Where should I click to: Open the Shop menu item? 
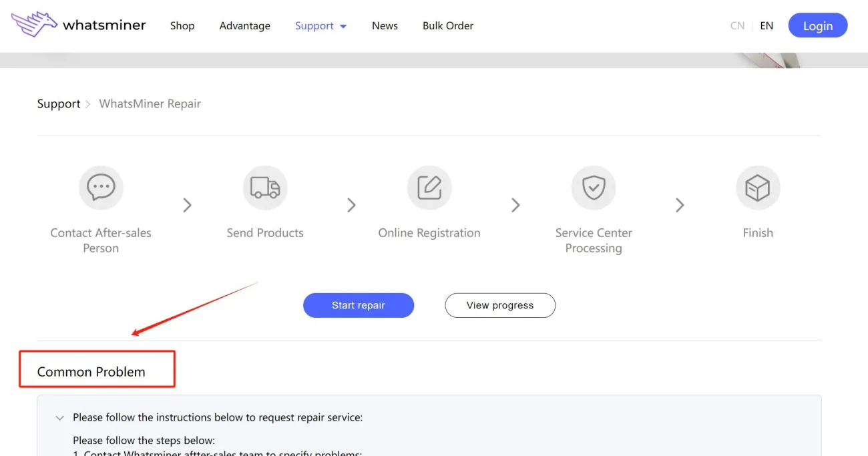tap(182, 26)
